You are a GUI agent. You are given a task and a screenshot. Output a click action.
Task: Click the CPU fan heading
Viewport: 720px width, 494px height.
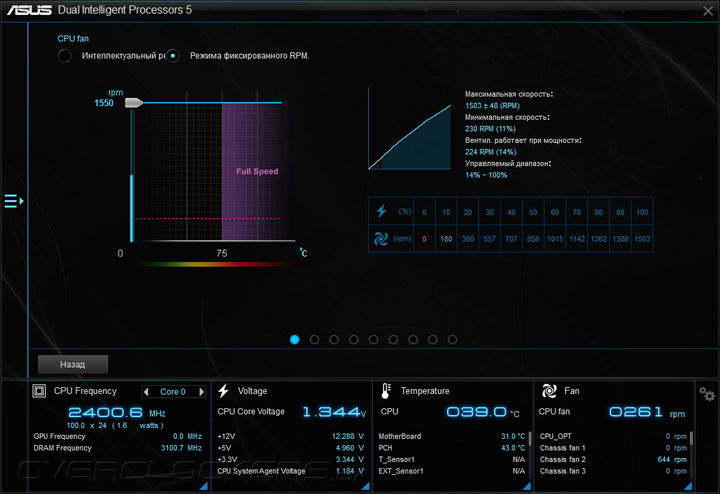click(73, 39)
